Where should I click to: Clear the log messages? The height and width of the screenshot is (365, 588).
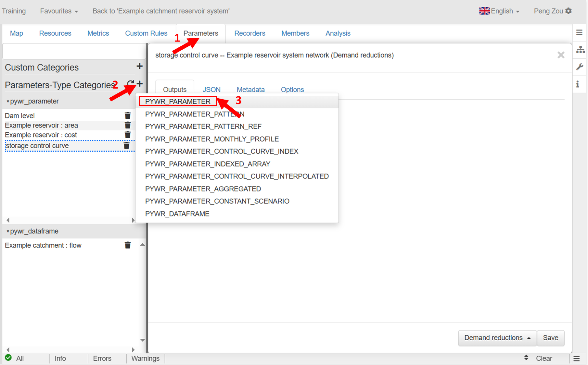544,358
